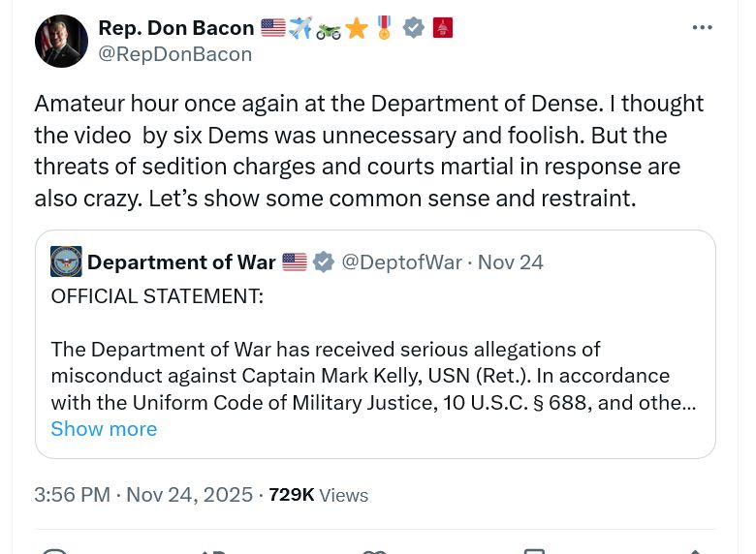This screenshot has width=756, height=554.
Task: Click the @DeptofWar handle in quoted post
Action: tap(401, 262)
